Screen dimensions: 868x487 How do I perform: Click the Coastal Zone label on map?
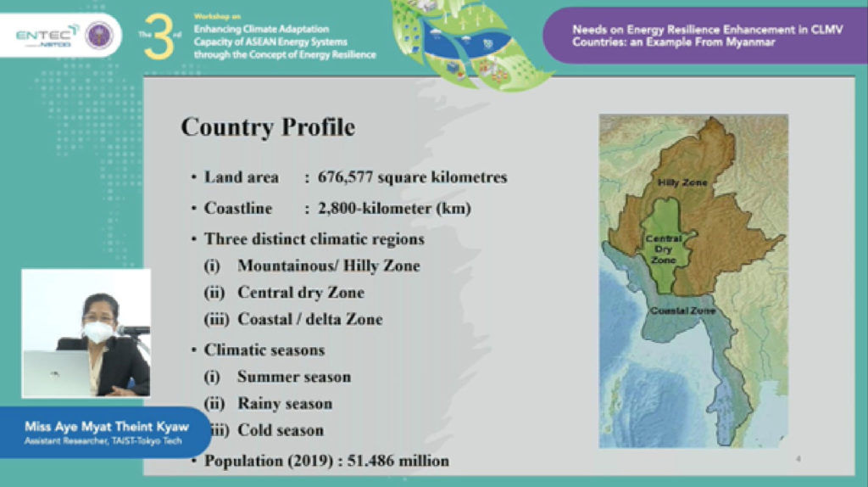tap(682, 311)
